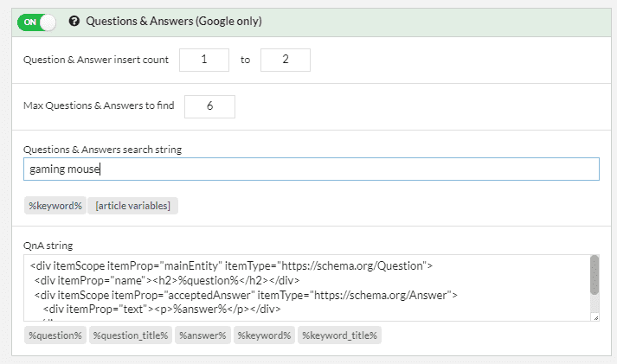Click inside the QnA string textarea
The height and width of the screenshot is (364, 617).
(307, 288)
